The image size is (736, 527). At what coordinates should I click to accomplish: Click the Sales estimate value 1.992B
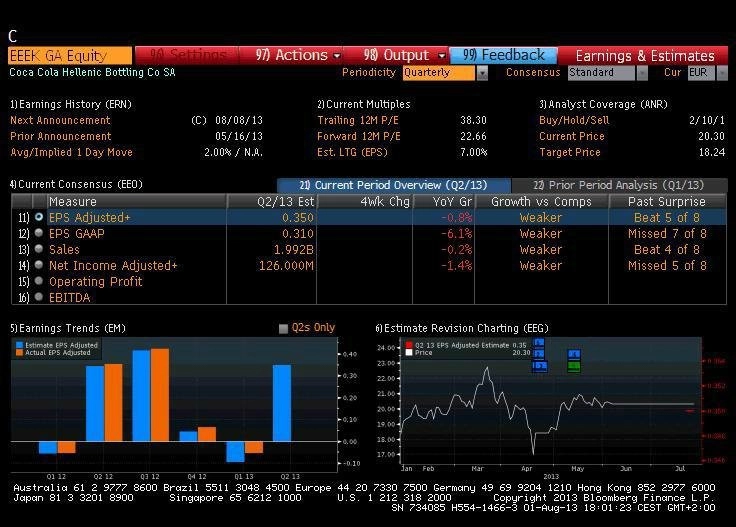(293, 250)
